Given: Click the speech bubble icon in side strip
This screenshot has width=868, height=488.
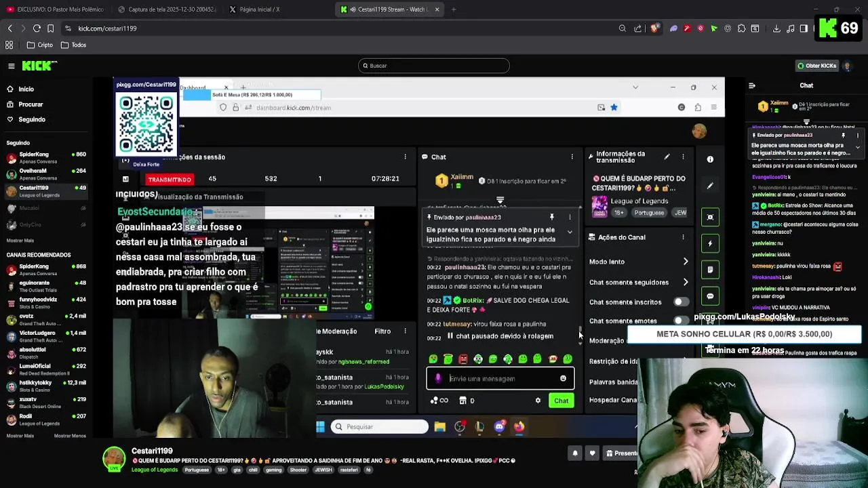Looking at the screenshot, I should click(710, 296).
